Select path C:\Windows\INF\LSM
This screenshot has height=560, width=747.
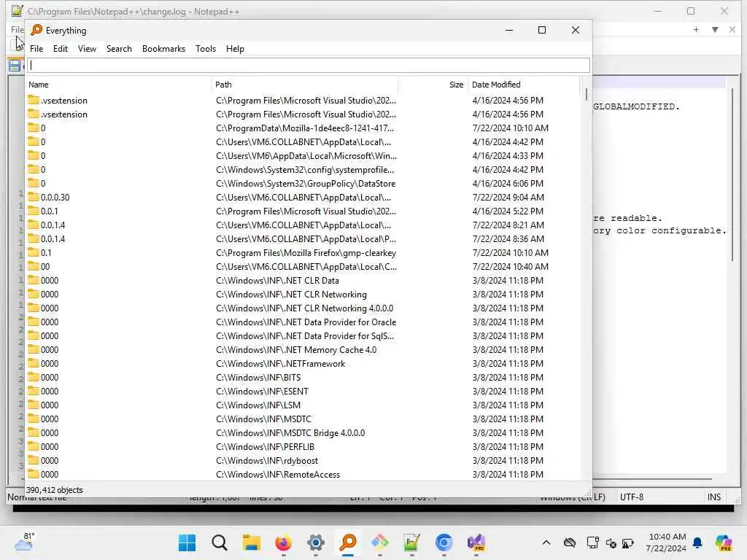[258, 405]
